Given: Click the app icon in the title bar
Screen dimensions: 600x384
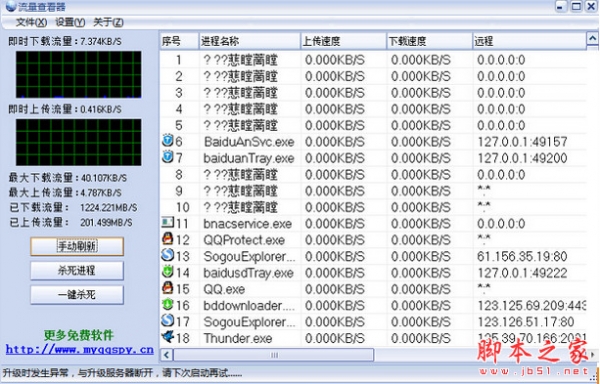Looking at the screenshot, I should point(11,6).
